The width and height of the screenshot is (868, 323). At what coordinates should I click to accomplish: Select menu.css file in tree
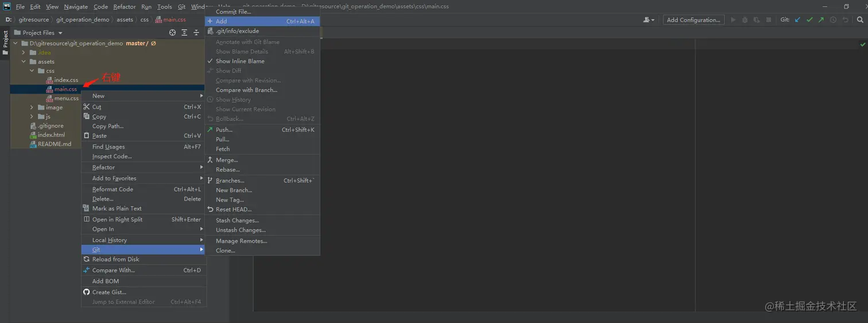pyautogui.click(x=67, y=98)
